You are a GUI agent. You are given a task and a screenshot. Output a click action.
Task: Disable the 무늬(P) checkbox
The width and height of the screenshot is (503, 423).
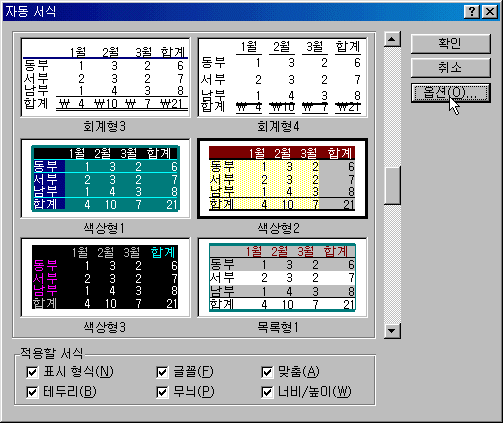(162, 392)
